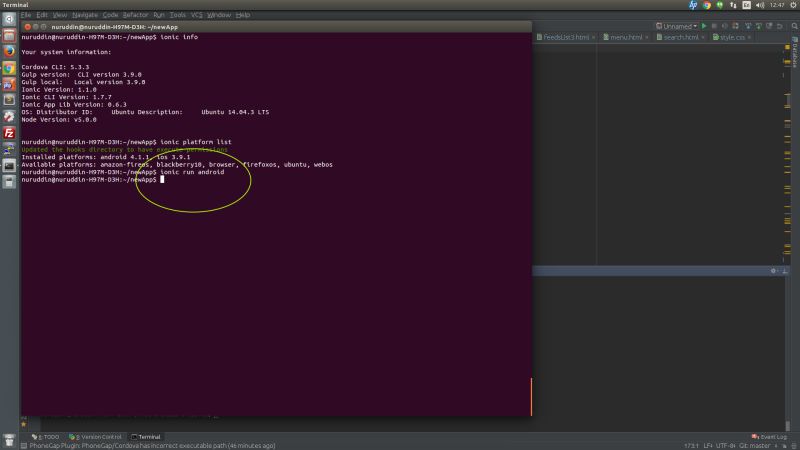This screenshot has height=450, width=800.
Task: Open the Run menu
Action: tap(159, 15)
